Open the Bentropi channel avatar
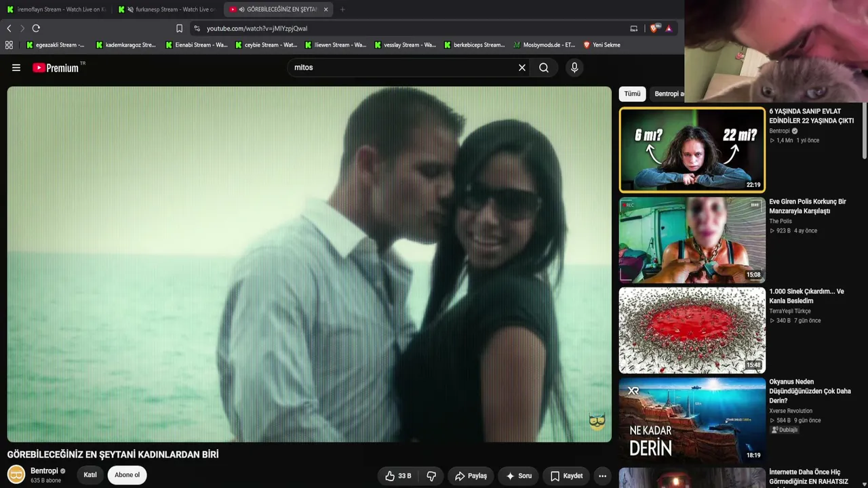The height and width of the screenshot is (488, 868). (16, 474)
